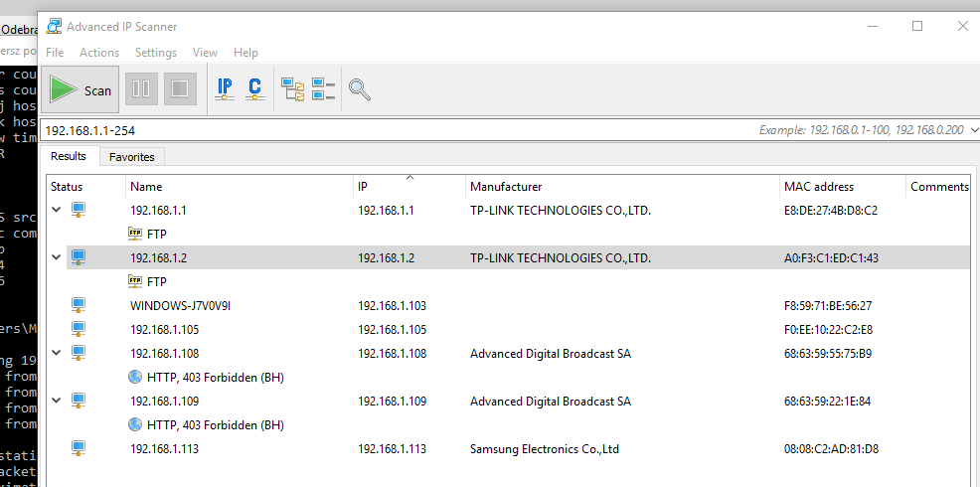Click HTTP globe icon under 192.168.1.108

(x=135, y=377)
